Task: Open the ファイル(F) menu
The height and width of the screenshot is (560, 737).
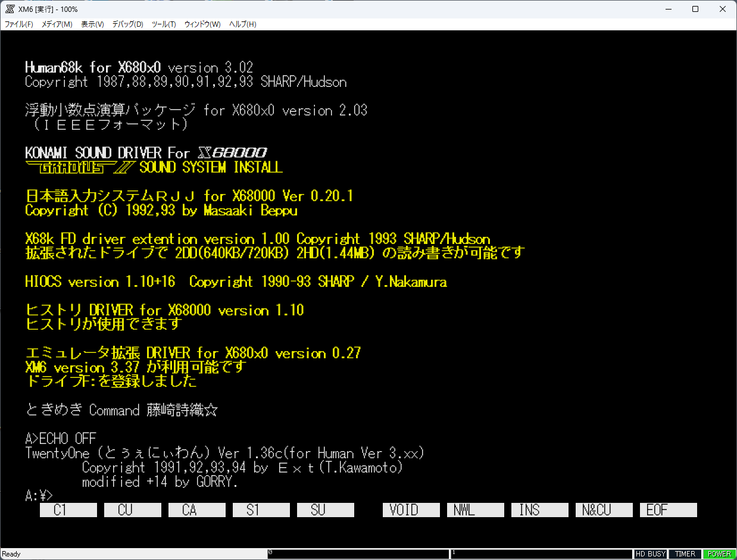Action: [19, 24]
